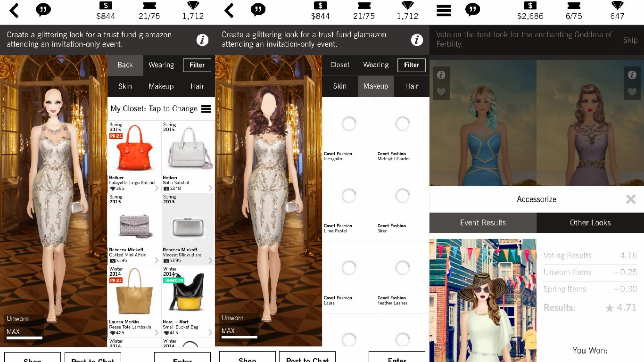Select the Back tab
Screen dimensions: 644x362
click(125, 65)
